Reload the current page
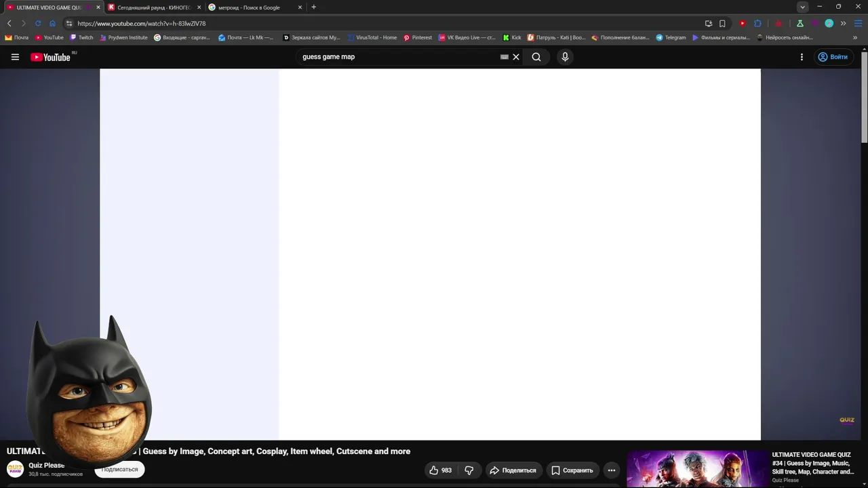The image size is (868, 488). click(38, 23)
